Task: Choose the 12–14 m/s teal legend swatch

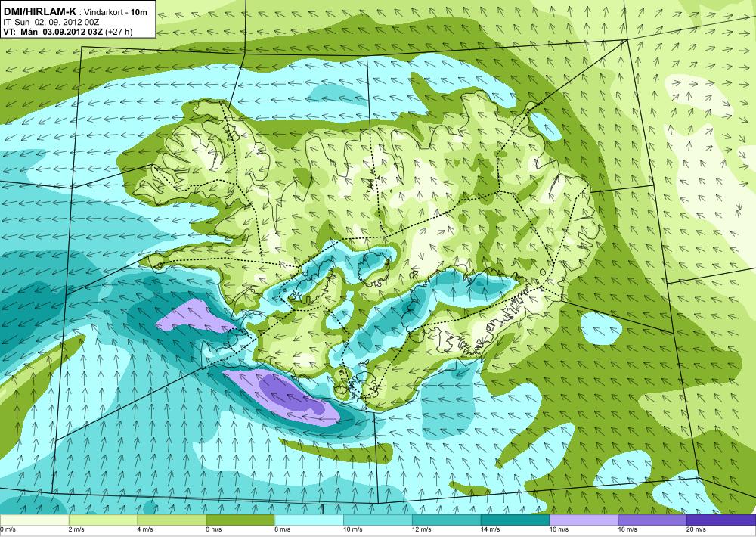Action: point(447,520)
